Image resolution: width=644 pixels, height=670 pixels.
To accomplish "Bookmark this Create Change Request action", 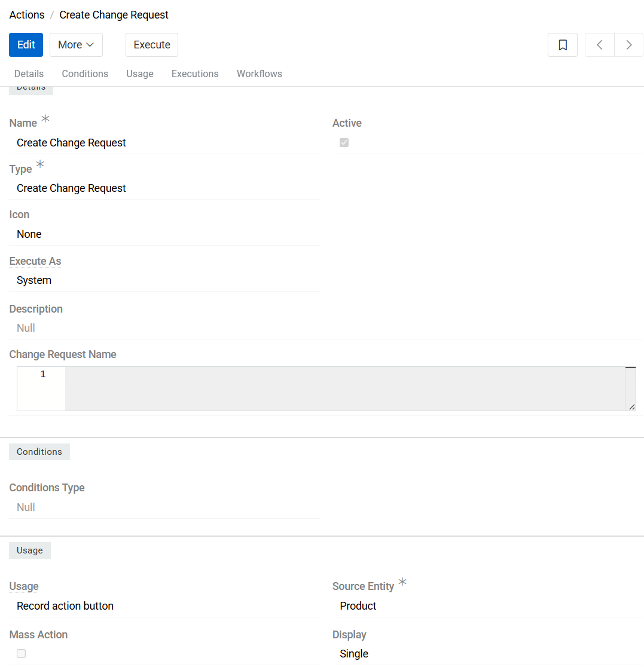I will (562, 44).
